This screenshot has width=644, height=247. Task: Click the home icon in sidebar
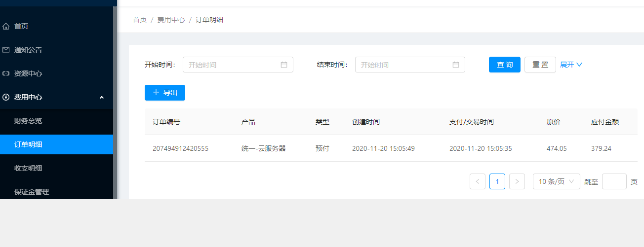tap(6, 26)
